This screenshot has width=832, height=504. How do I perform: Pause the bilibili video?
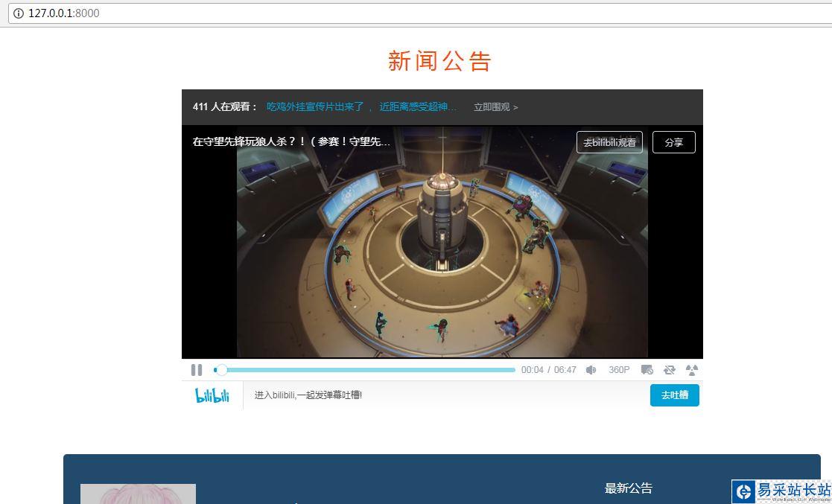tap(197, 370)
